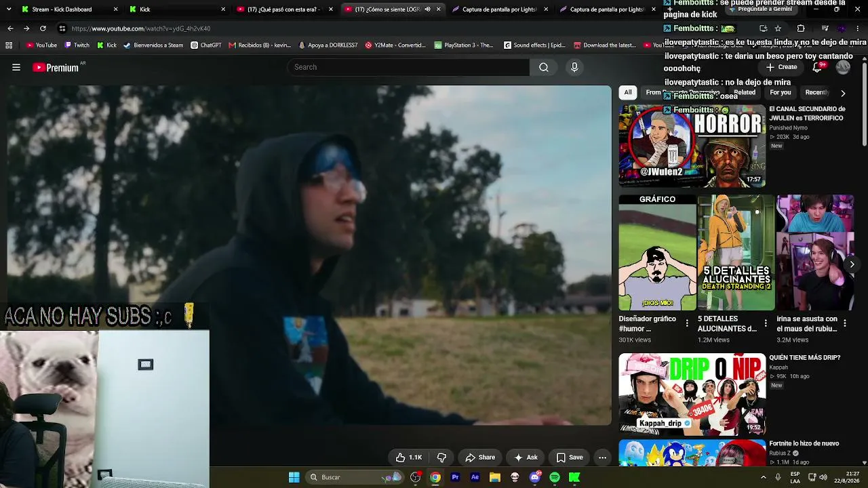The image size is (868, 488).
Task: Click inside the YouTube search field
Action: click(408, 67)
